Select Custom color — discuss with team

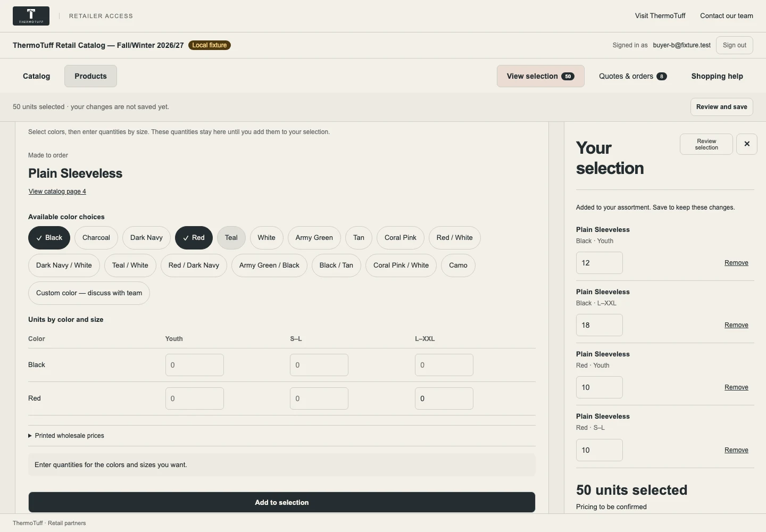(x=89, y=293)
